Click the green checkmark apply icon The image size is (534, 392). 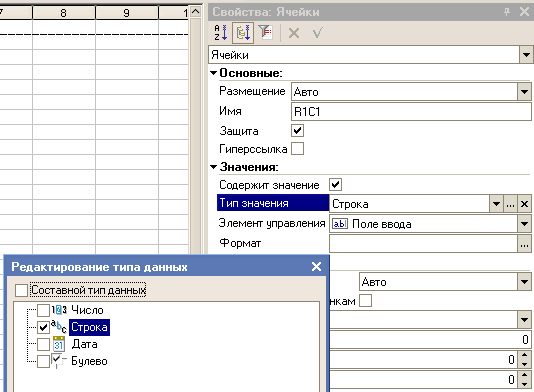coord(317,33)
